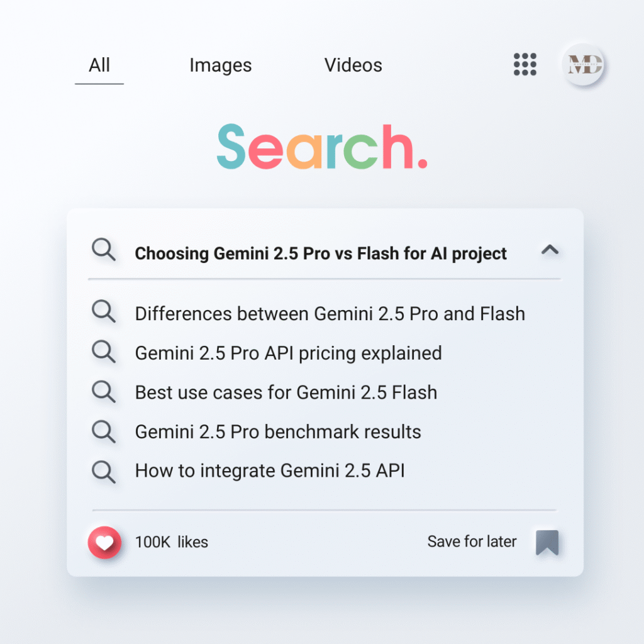Click magnifier icon next to API pricing suggestion
The width and height of the screenshot is (644, 644).
coord(104,352)
